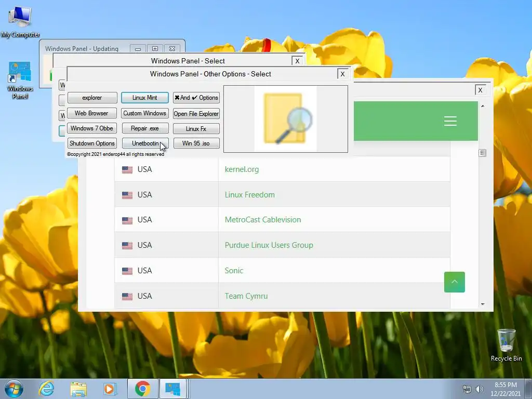Screen dimensions: 532x399
Task: Click the Repair .exe button
Action: click(145, 128)
